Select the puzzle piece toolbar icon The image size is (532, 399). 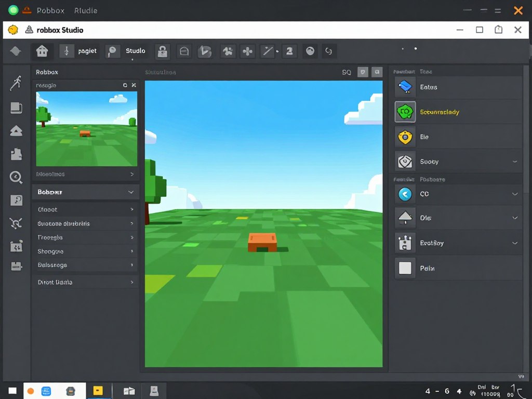228,51
